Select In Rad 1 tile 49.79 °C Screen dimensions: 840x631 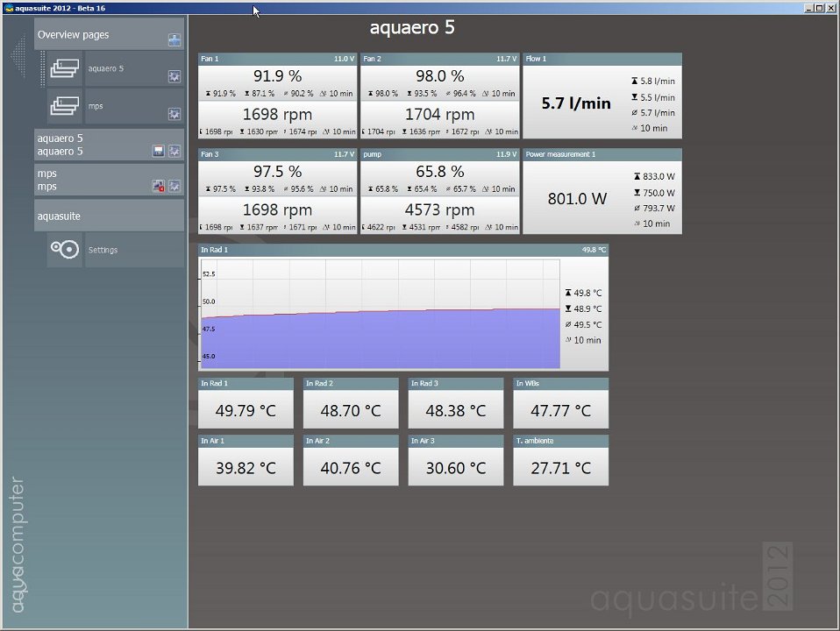tap(246, 403)
